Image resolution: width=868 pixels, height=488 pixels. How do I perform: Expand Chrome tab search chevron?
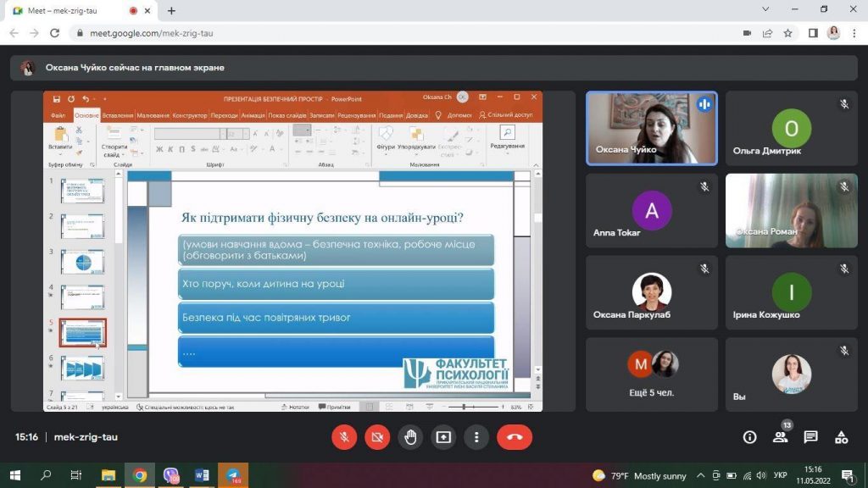point(766,9)
